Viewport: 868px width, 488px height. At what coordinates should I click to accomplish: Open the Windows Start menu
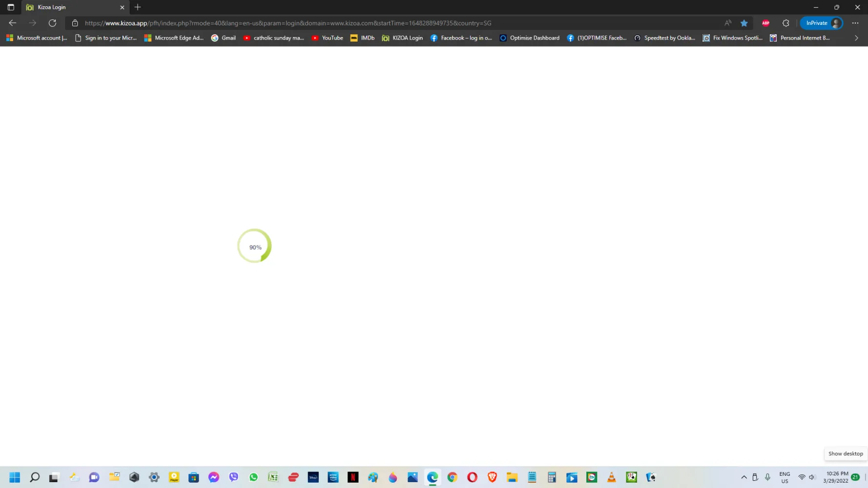[x=15, y=477]
